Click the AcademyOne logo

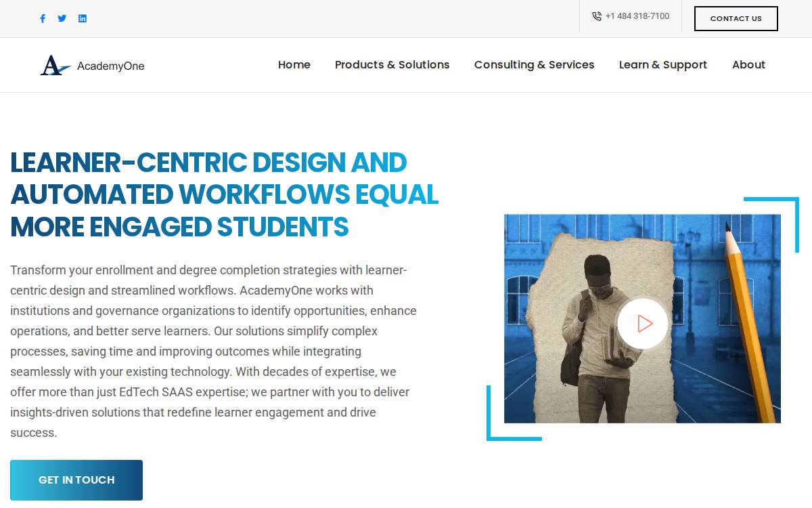pos(93,65)
